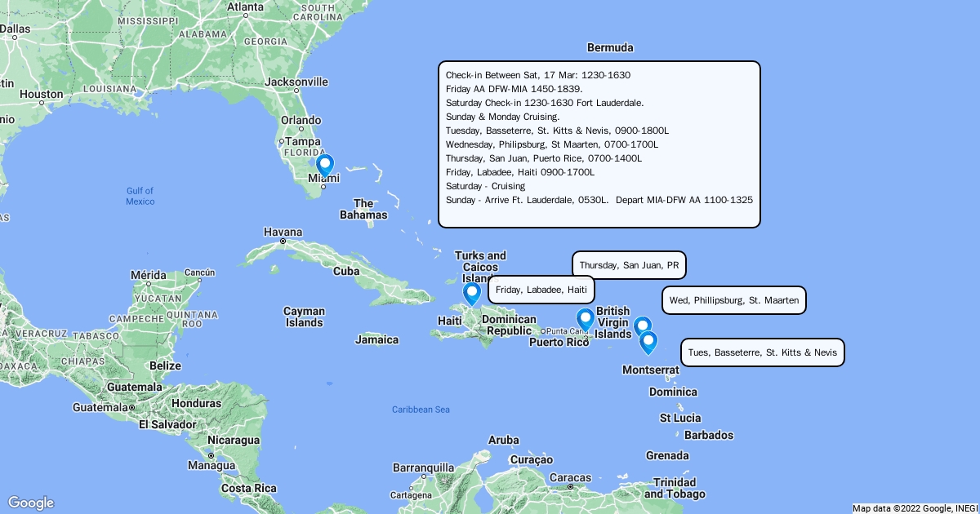This screenshot has height=514, width=980.
Task: Click the Cartagena city label
Action: click(410, 495)
